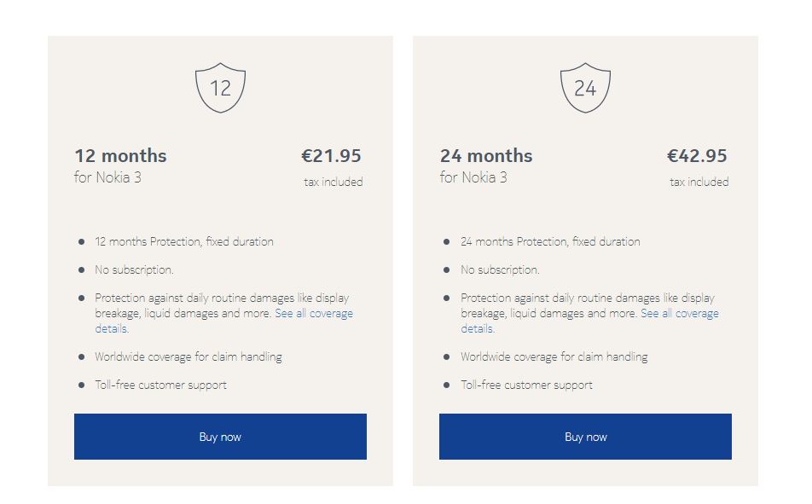812x504 pixels.
Task: Click 'tax included' below €21.95
Action: point(333,182)
